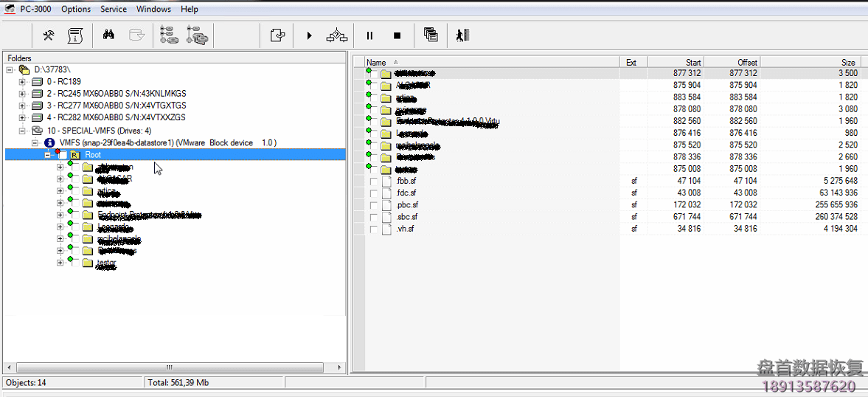This screenshot has height=397, width=868.
Task: Click the drive icon of RC282 entry
Action: pos(37,117)
